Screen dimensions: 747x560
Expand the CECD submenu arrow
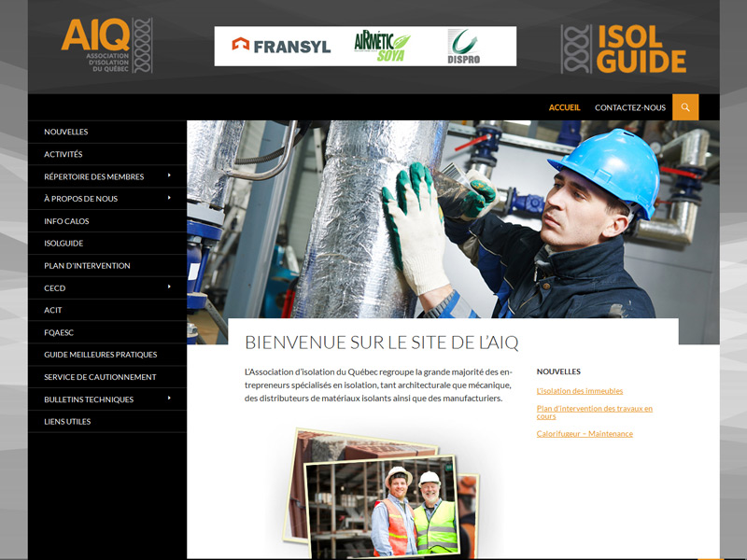click(x=169, y=287)
